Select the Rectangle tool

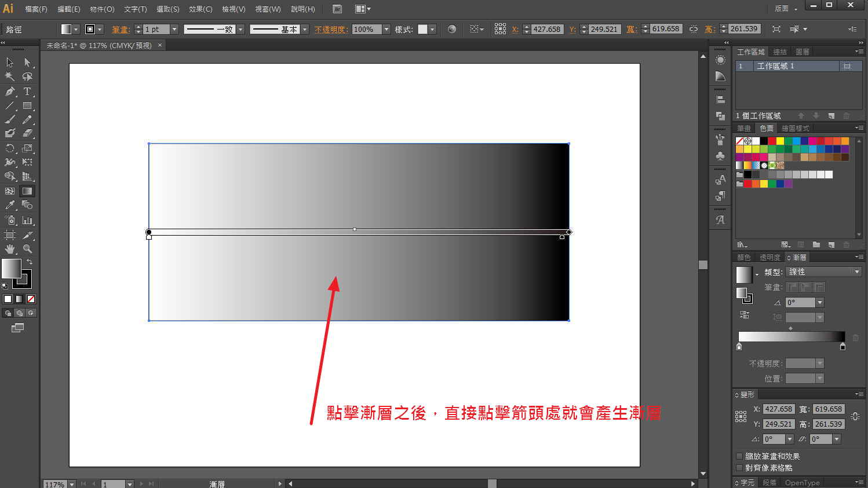click(27, 106)
